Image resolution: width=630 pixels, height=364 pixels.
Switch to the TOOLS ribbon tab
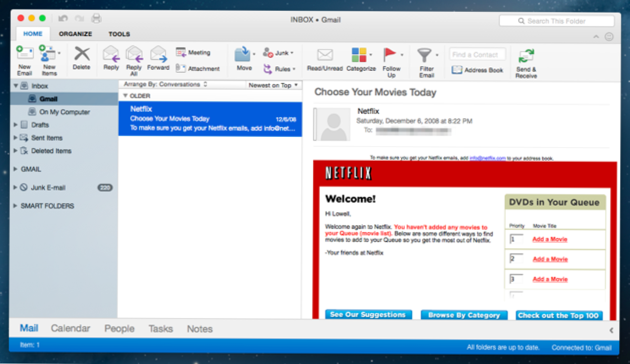pyautogui.click(x=119, y=34)
